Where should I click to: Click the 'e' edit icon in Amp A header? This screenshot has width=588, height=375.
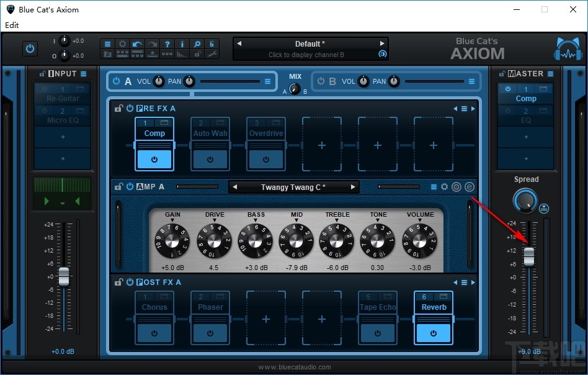470,186
